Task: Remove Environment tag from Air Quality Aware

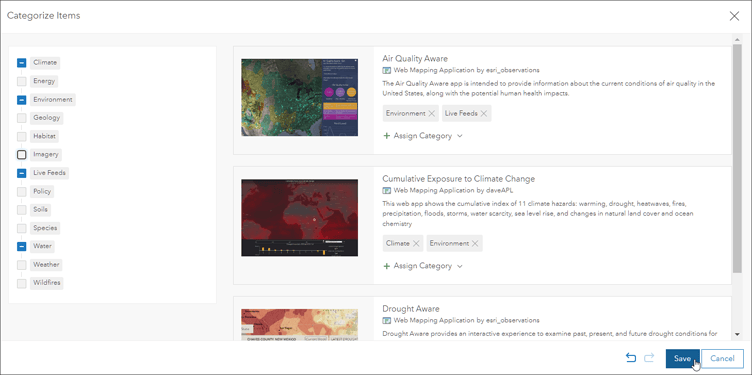Action: click(432, 114)
